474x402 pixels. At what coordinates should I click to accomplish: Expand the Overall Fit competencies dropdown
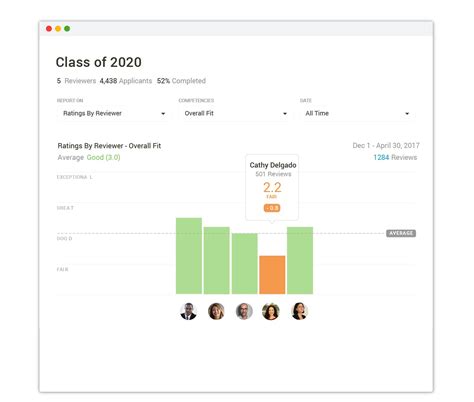pos(236,113)
